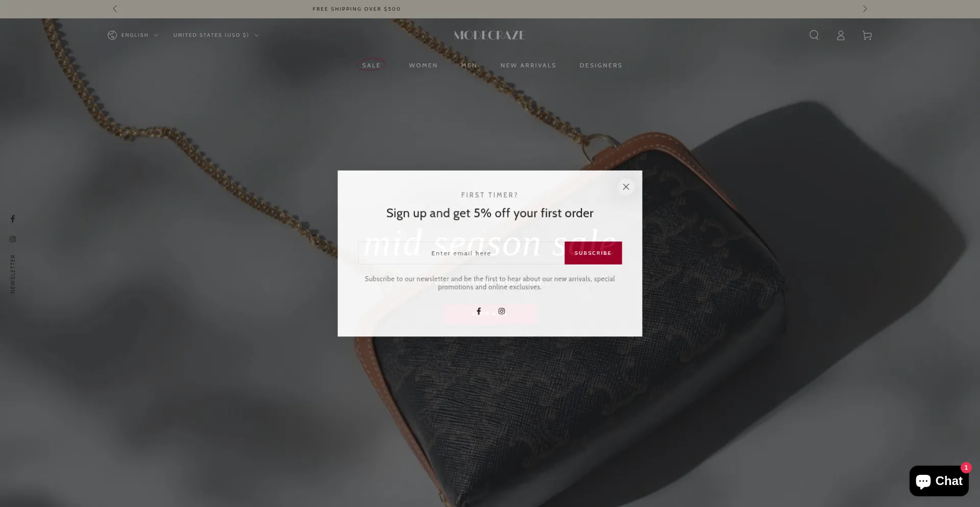Open the Sale menu item
Viewport: 980px width, 507px height.
tap(372, 65)
